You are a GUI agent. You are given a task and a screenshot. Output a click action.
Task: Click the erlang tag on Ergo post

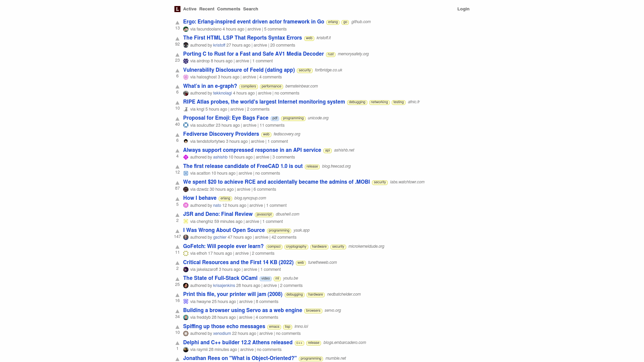tap(333, 22)
